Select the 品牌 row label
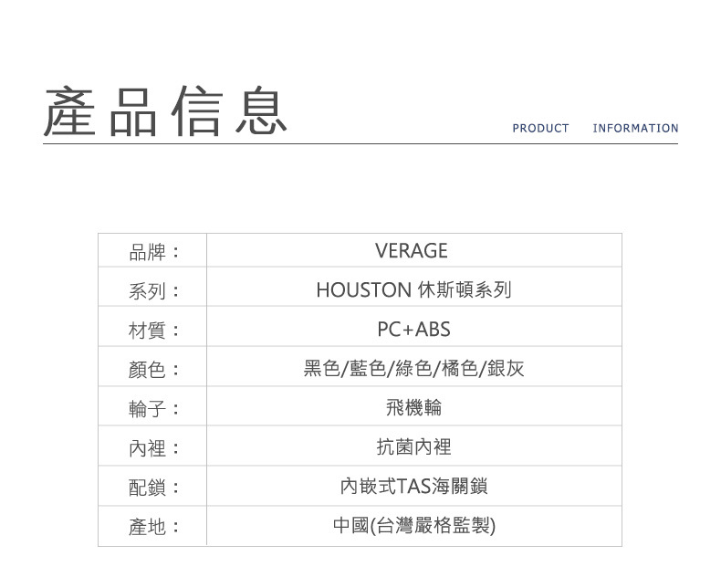This screenshot has width=721, height=588. point(153,252)
